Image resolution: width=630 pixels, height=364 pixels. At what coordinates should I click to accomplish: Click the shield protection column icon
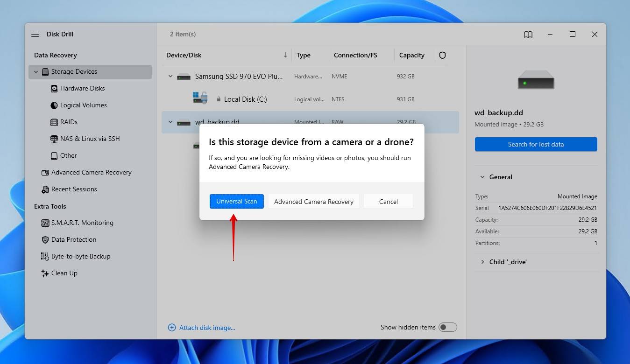tap(442, 55)
